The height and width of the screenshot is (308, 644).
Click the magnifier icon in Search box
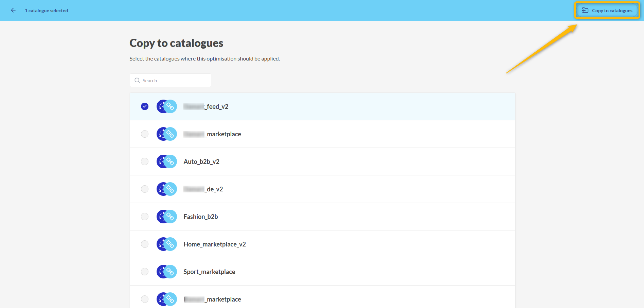(137, 80)
